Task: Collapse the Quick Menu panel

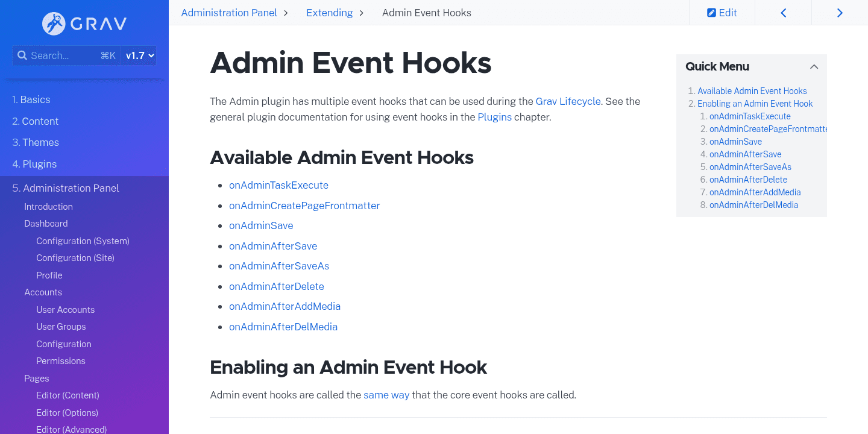Action: coord(814,67)
